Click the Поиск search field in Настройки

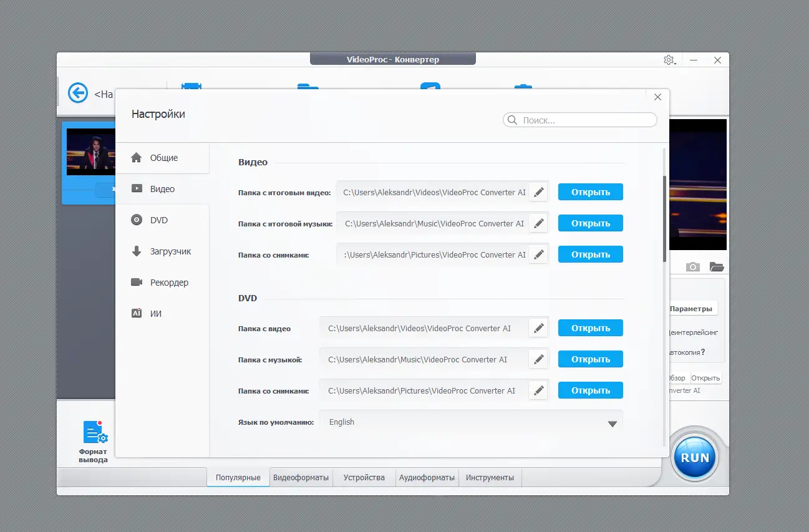pyautogui.click(x=580, y=120)
